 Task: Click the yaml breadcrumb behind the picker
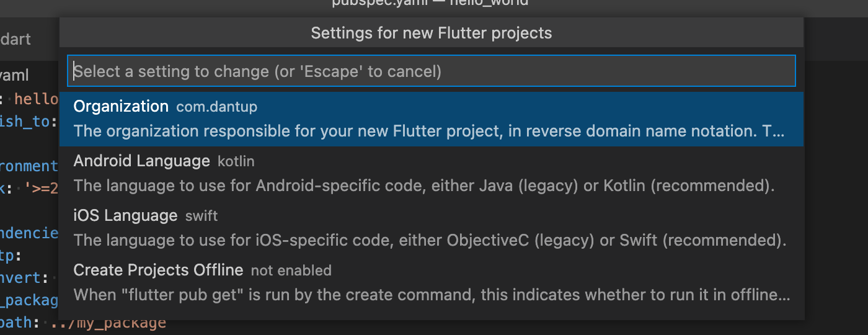click(14, 76)
